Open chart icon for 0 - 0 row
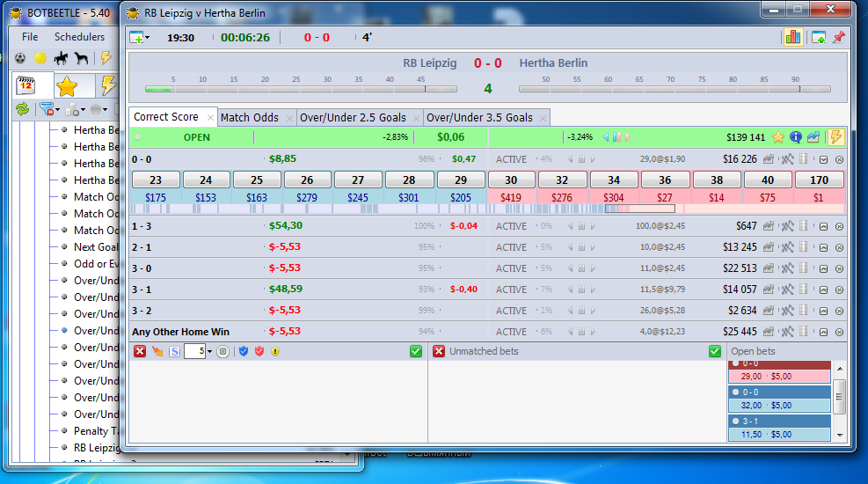868x484 pixels. coord(769,159)
